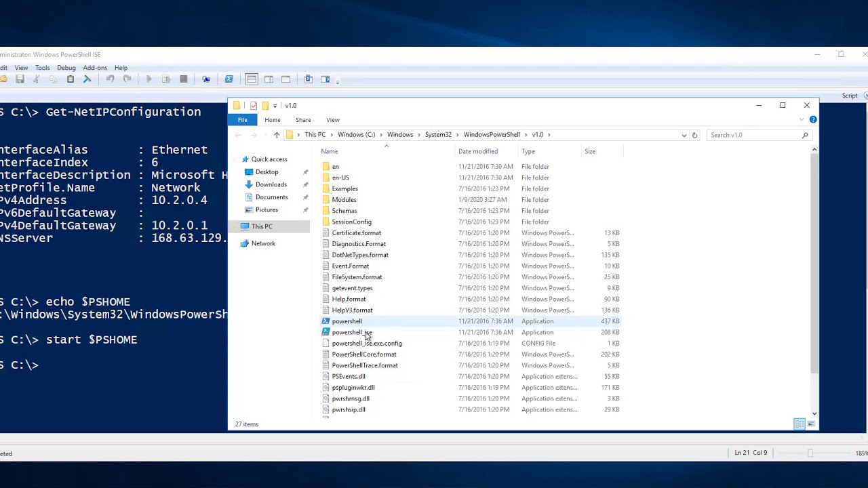
Task: Select the powershell application file
Action: 347,321
